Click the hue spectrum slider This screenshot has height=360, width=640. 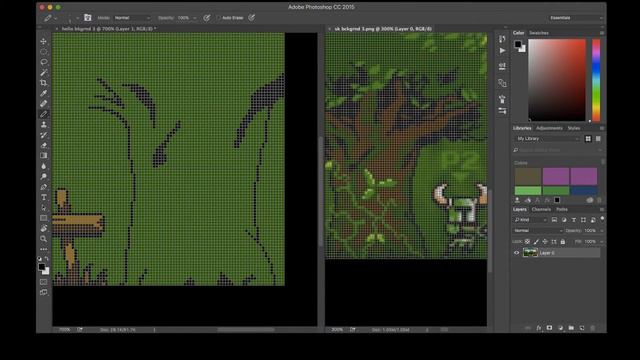pyautogui.click(x=596, y=80)
